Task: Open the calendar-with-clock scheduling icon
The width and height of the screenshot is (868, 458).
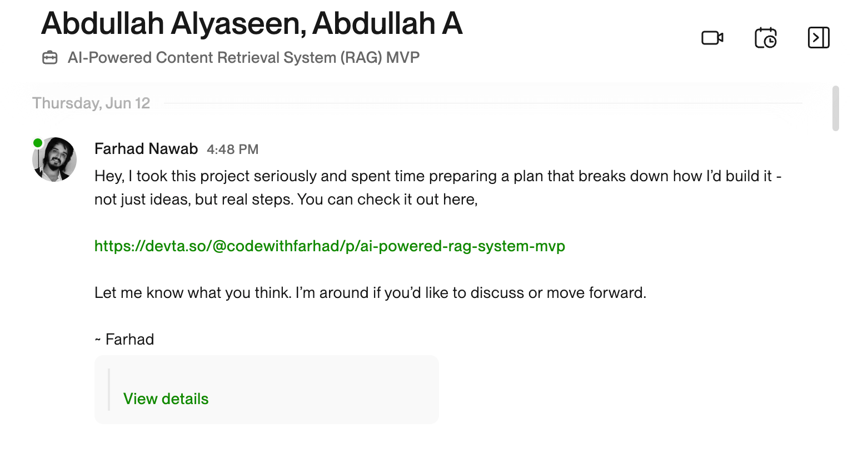Action: click(x=765, y=38)
